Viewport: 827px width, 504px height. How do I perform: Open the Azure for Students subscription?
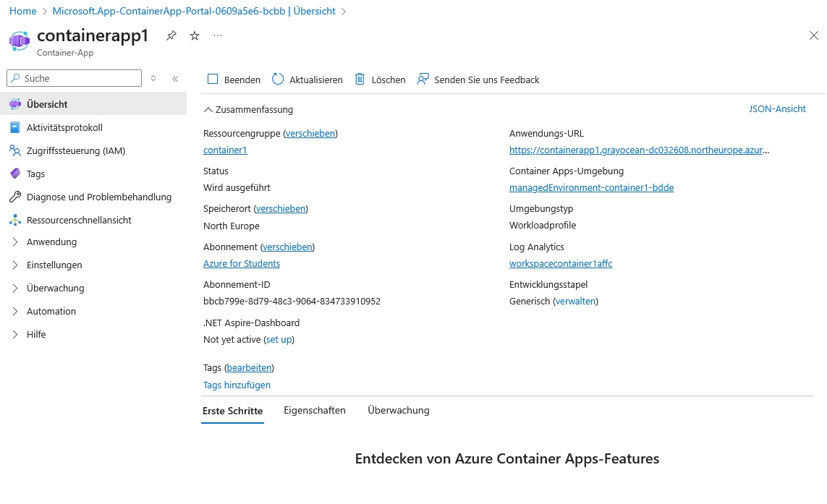point(242,264)
